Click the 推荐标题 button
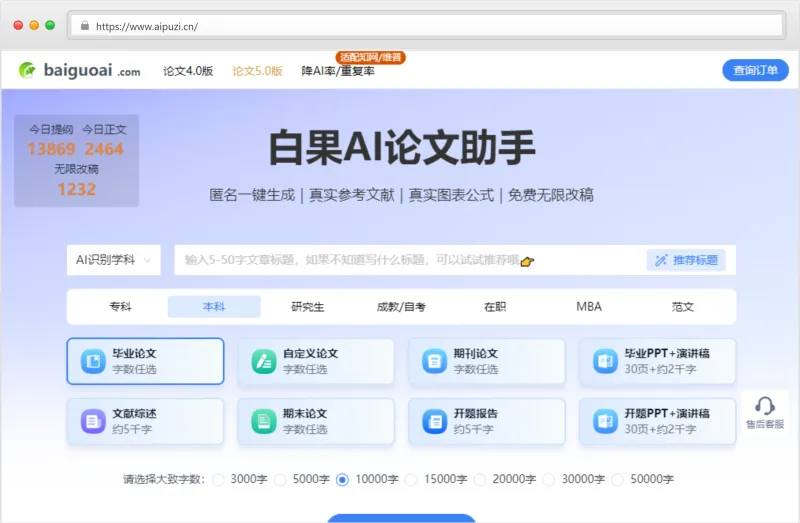Screen dimensions: 800x523 click(686, 260)
